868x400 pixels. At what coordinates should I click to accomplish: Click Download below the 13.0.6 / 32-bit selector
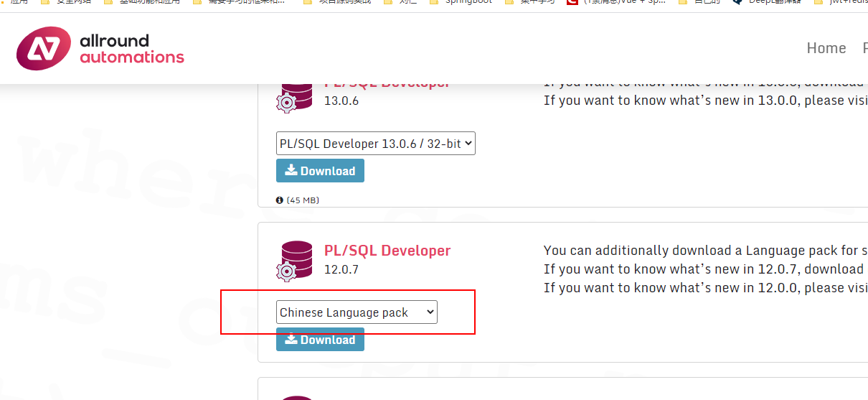click(x=320, y=171)
